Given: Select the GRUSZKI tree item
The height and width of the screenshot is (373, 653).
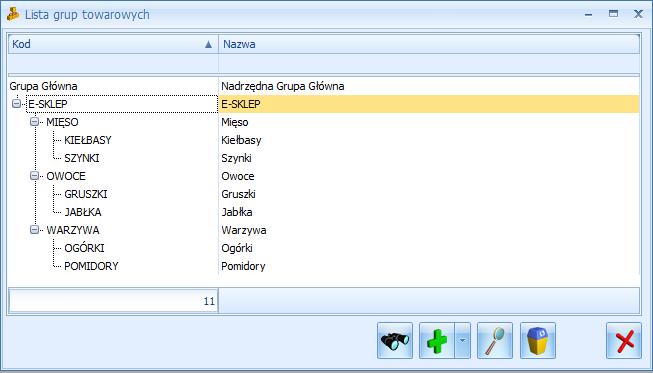Looking at the screenshot, I should tap(86, 194).
